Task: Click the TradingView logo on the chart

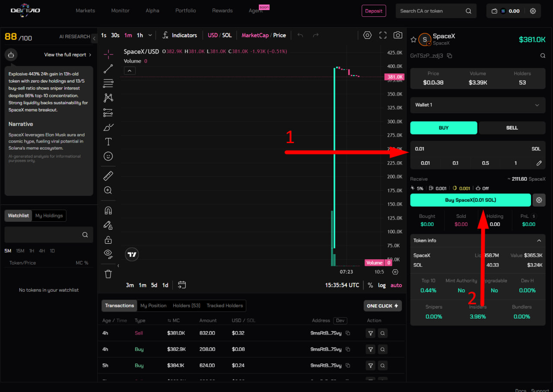Action: pos(132,255)
